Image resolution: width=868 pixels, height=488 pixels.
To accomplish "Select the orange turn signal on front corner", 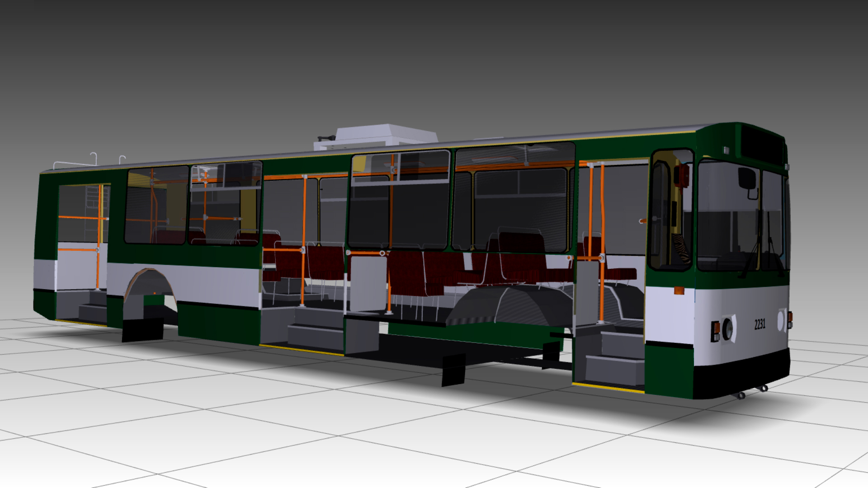I will tap(679, 291).
